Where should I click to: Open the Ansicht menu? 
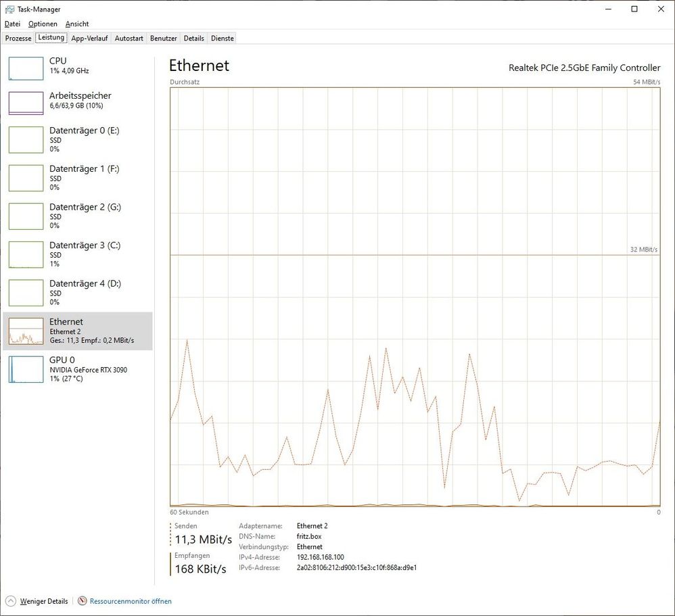pyautogui.click(x=77, y=24)
